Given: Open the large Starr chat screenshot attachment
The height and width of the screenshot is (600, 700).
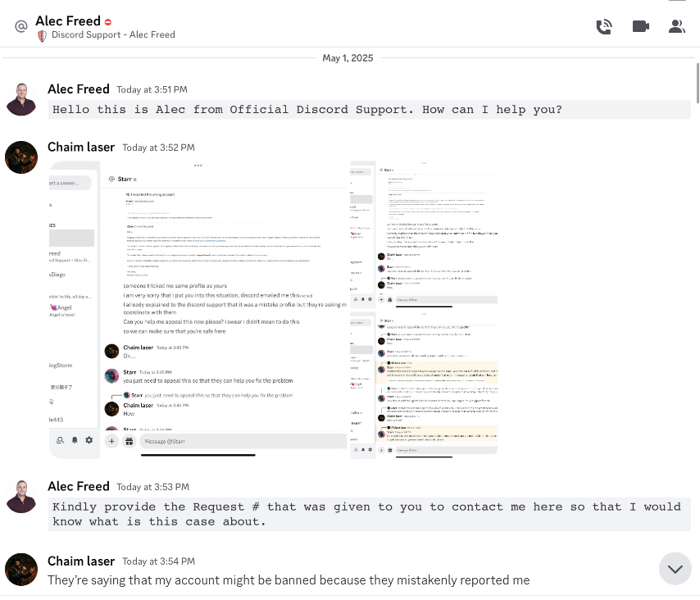Looking at the screenshot, I should pyautogui.click(x=199, y=310).
